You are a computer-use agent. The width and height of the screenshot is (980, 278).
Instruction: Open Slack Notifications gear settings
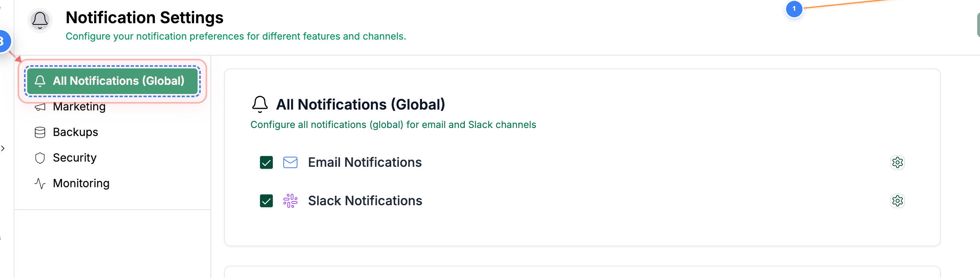(898, 201)
